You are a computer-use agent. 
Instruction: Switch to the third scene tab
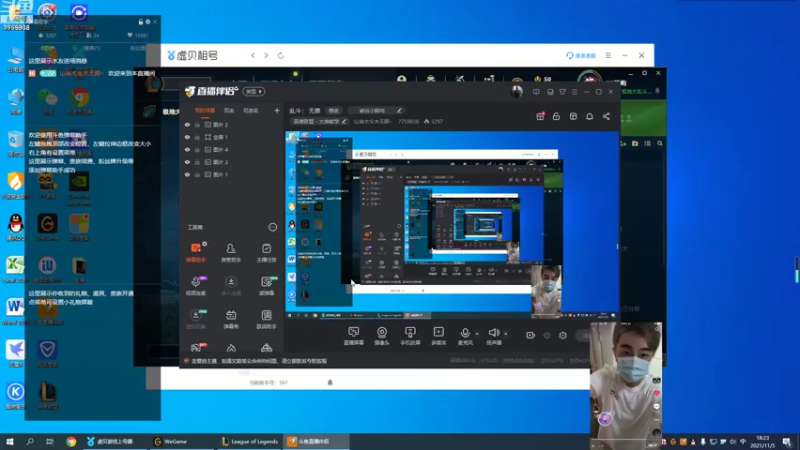coord(251,110)
